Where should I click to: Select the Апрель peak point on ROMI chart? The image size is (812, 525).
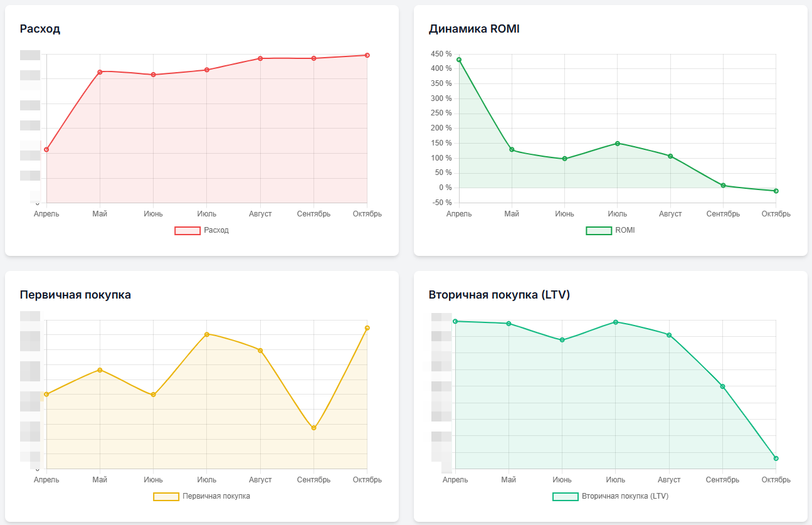459,60
